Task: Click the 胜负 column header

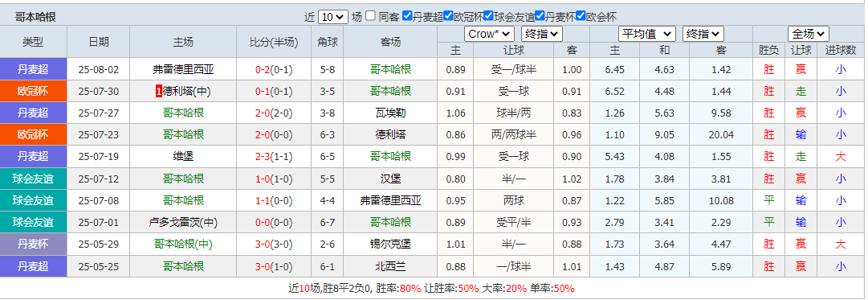Action: point(769,50)
